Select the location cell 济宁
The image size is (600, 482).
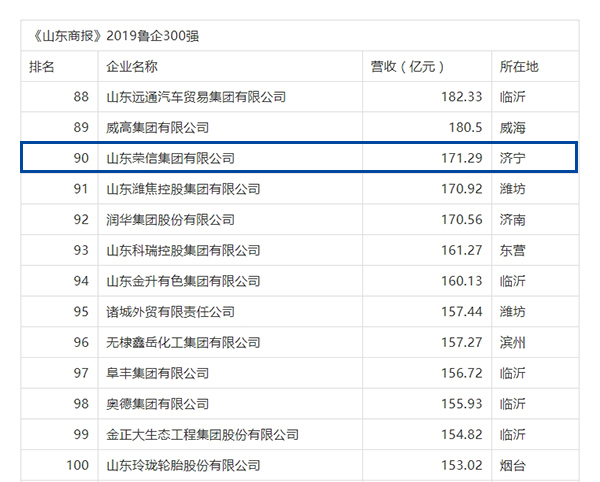(512, 158)
